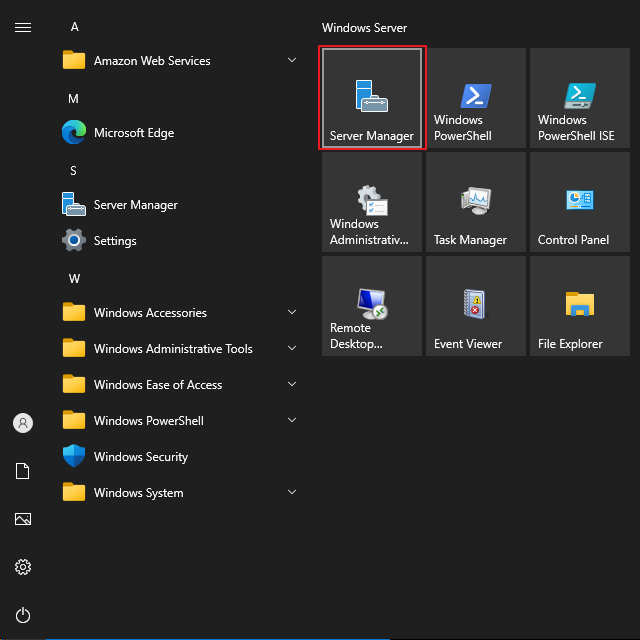Image resolution: width=640 pixels, height=640 pixels.
Task: Open the user account icon in the sidebar
Action: click(23, 423)
